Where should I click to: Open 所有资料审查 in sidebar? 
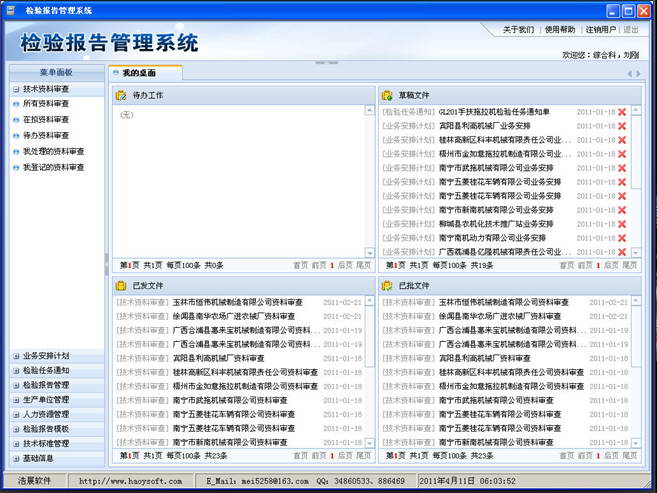(x=46, y=103)
